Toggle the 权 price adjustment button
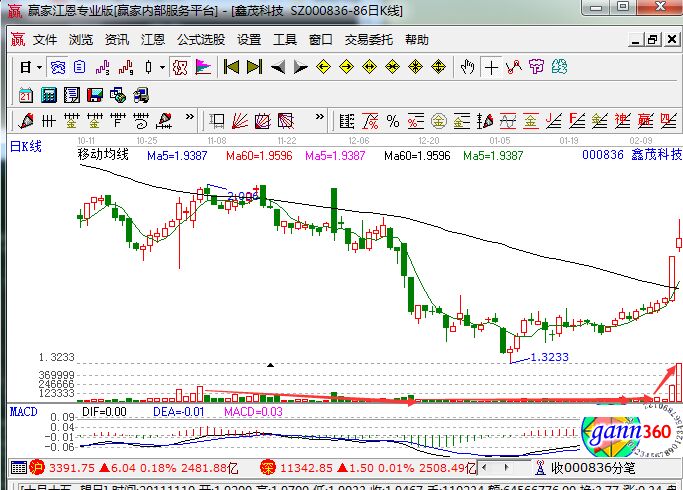This screenshot has width=683, height=490. [180, 67]
